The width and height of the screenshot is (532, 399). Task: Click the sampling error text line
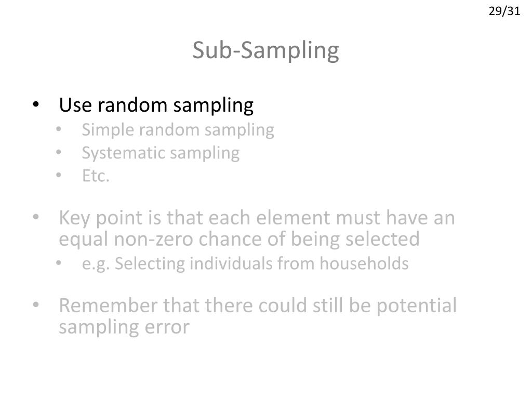[x=124, y=327]
